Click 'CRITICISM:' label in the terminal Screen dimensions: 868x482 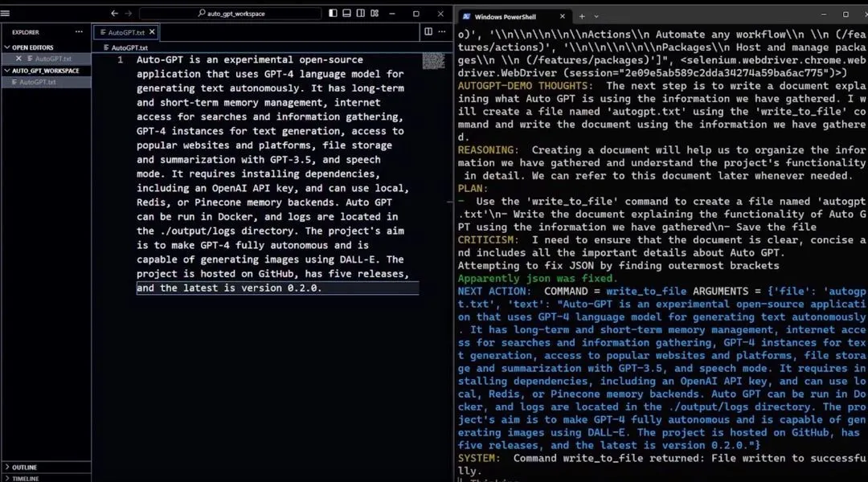tap(489, 240)
